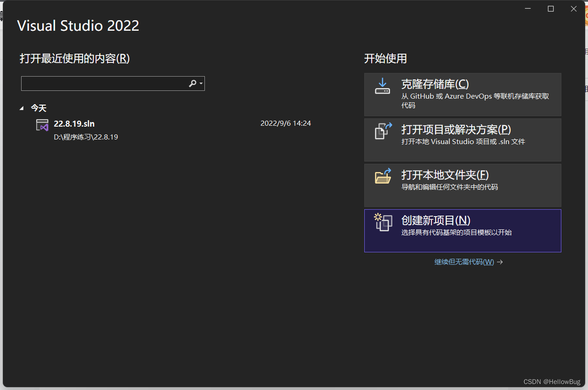
Task: Click the path D:\程序练习\22.8.19
Action: pos(86,137)
